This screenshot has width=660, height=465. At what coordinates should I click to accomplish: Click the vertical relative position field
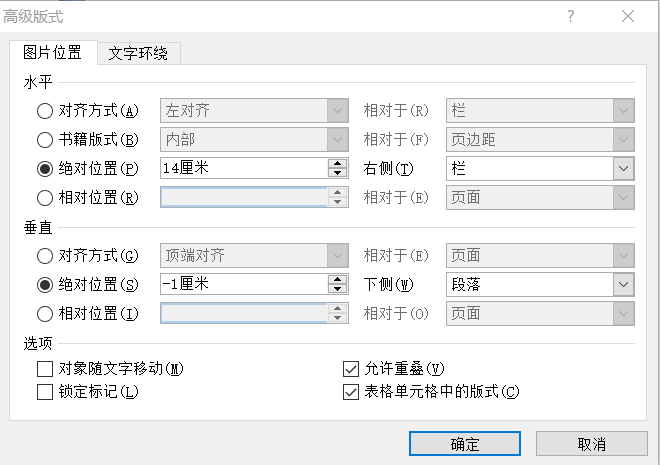[x=244, y=314]
